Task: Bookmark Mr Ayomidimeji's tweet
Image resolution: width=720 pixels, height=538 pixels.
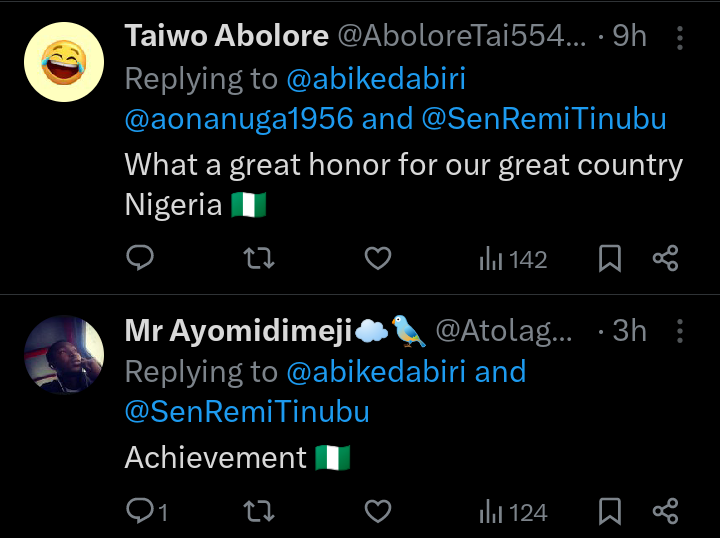Action: pyautogui.click(x=610, y=513)
